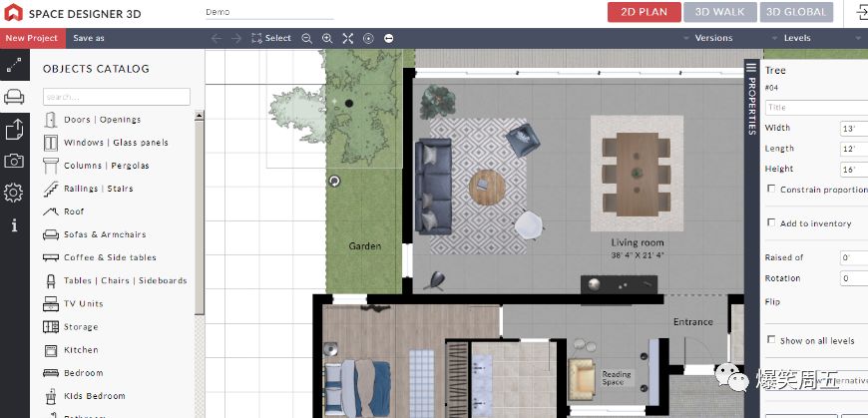Viewport: 868px width, 418px height.
Task: Click the Rotation value field
Action: pyautogui.click(x=854, y=278)
